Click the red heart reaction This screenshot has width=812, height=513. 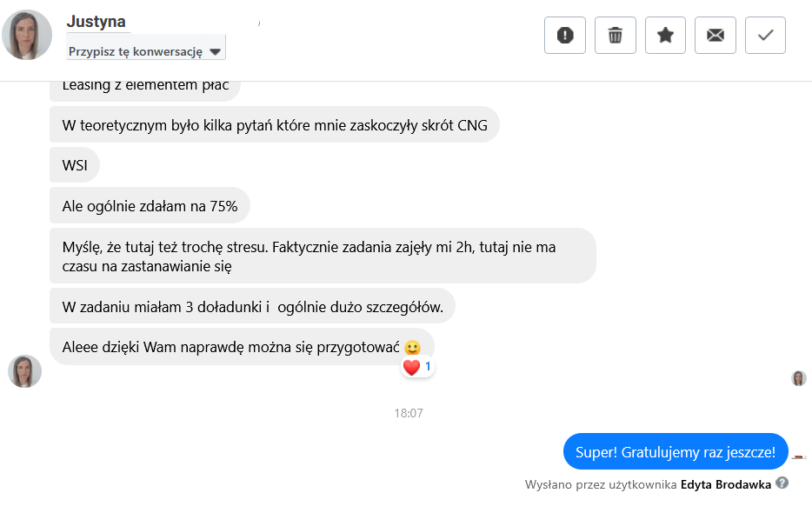pyautogui.click(x=412, y=368)
